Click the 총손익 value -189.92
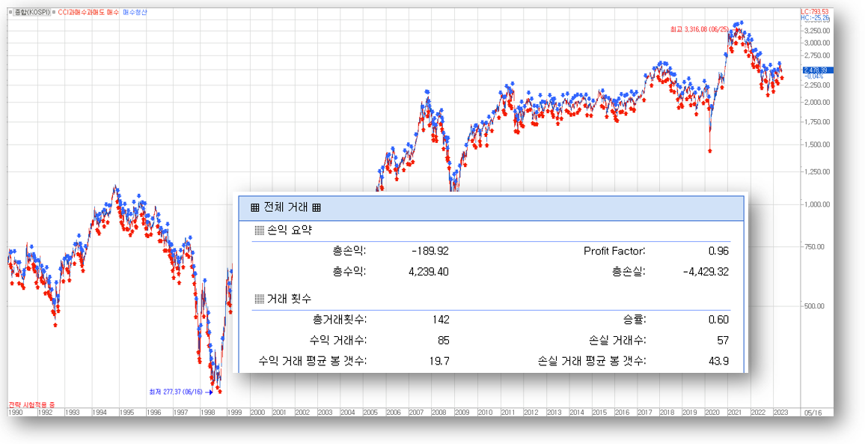 point(430,252)
